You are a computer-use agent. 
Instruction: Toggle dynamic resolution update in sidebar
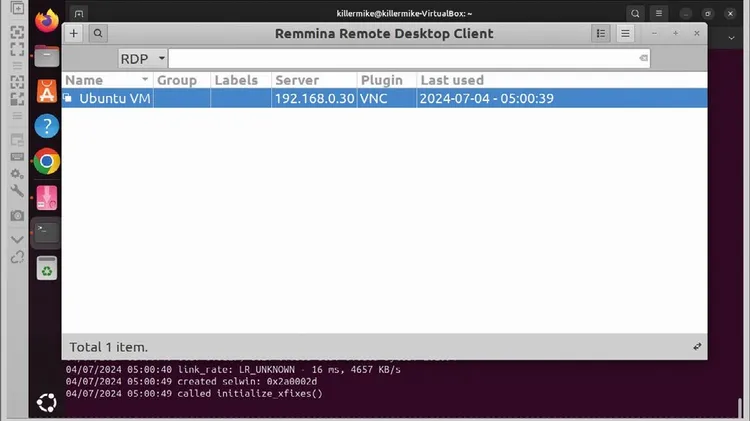[17, 82]
